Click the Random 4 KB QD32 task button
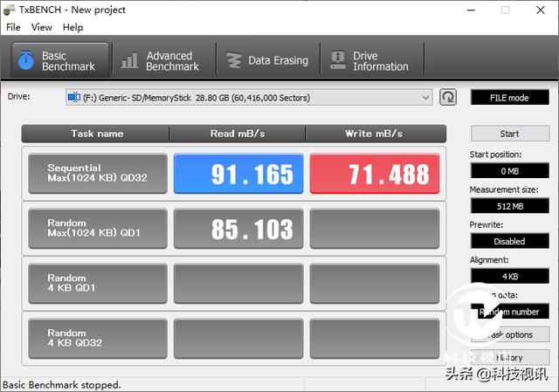 tap(98, 339)
